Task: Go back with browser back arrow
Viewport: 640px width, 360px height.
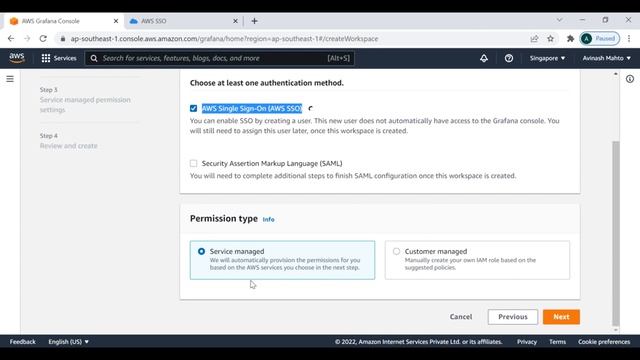Action: coord(11,38)
